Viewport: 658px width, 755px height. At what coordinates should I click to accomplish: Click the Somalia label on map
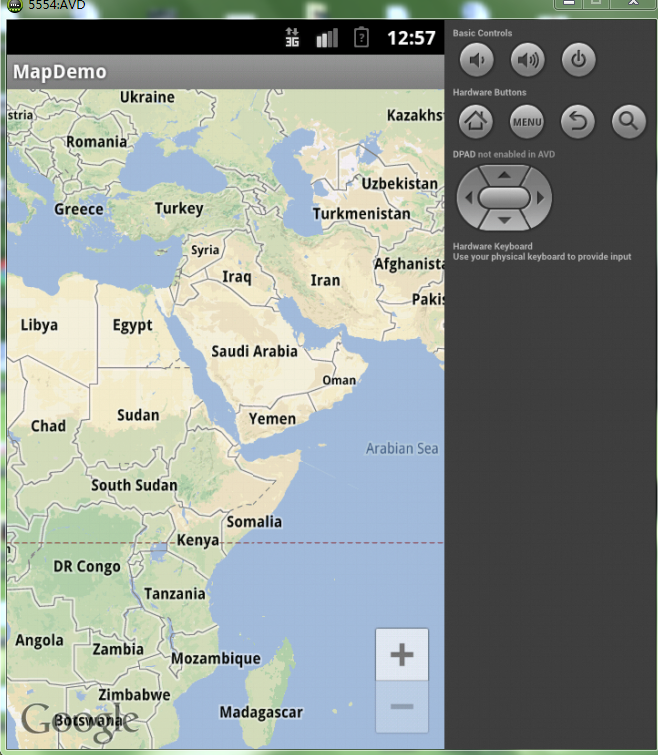pos(254,522)
